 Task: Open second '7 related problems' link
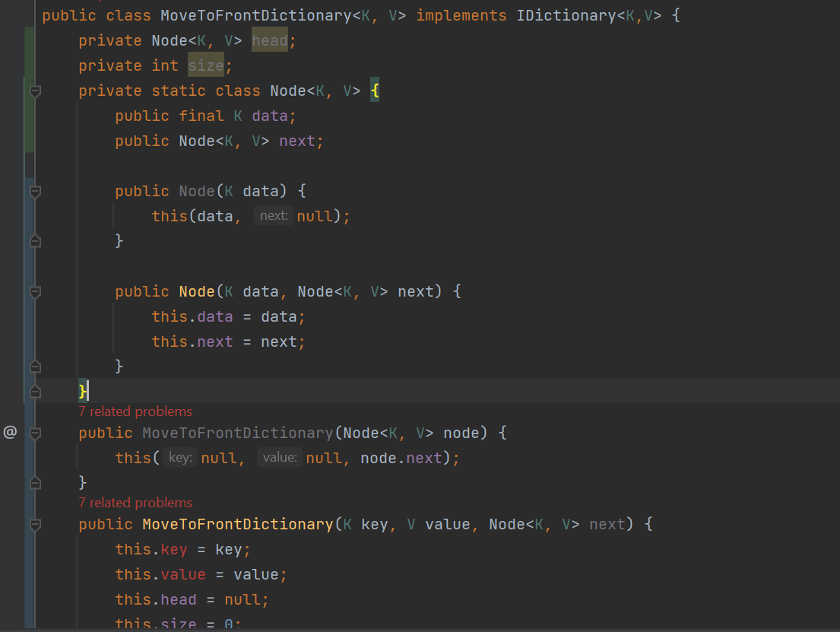[x=135, y=503]
